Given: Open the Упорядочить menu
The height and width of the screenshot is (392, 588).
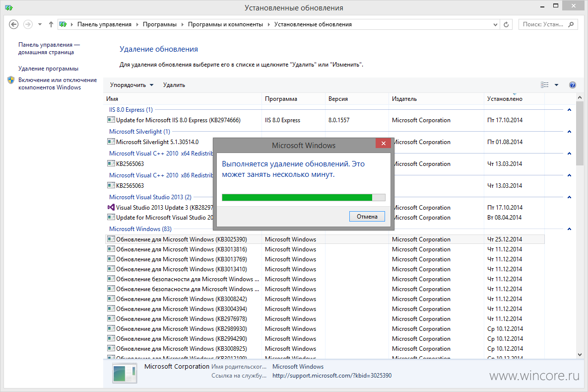Looking at the screenshot, I should (131, 85).
